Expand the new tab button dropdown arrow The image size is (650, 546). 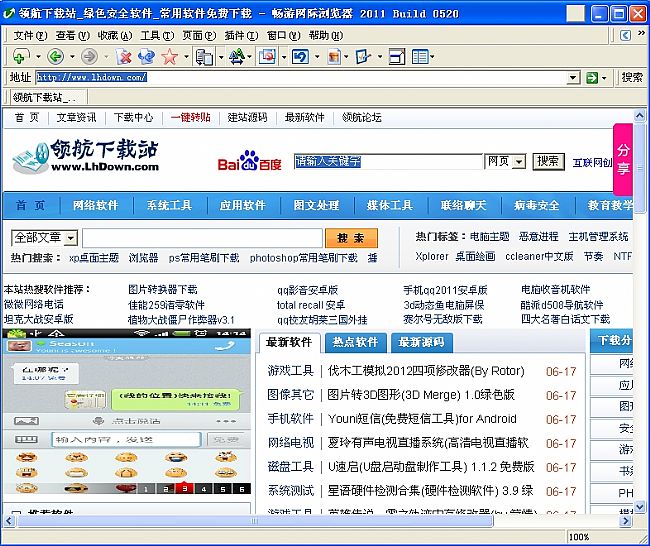pos(38,57)
